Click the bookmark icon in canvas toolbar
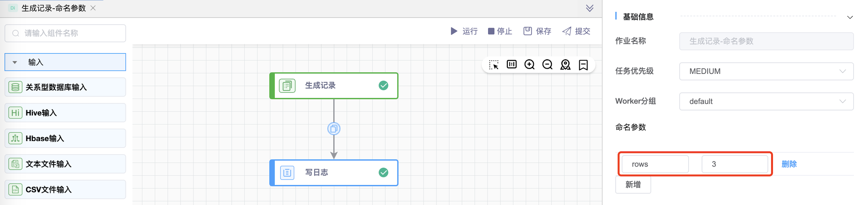The width and height of the screenshot is (868, 205). coord(583,65)
